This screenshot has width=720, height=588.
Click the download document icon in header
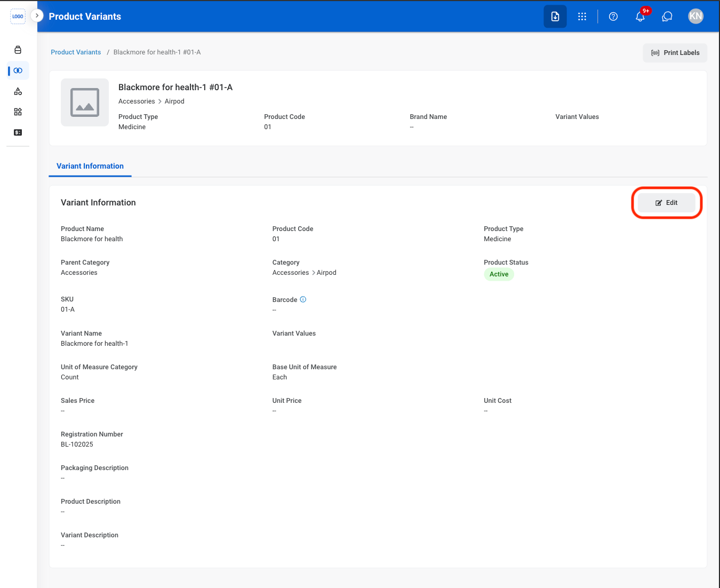pos(555,17)
